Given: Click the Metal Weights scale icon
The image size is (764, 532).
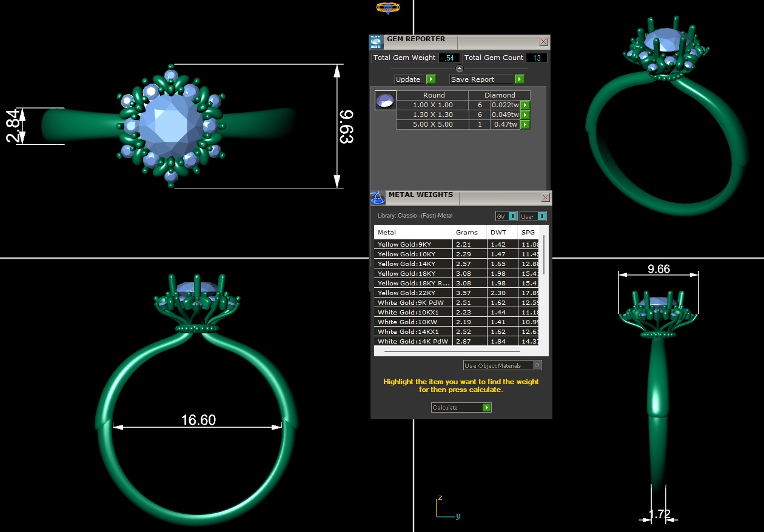Looking at the screenshot, I should click(x=377, y=198).
